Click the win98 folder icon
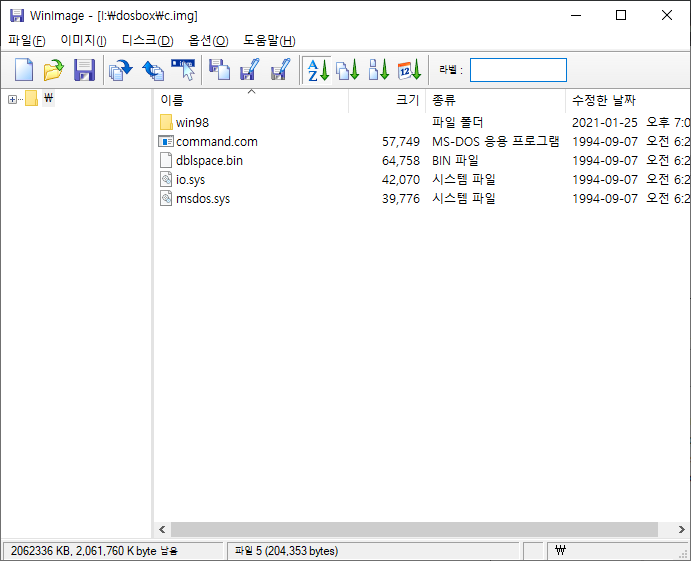Image resolution: width=691 pixels, height=561 pixels. pyautogui.click(x=166, y=122)
